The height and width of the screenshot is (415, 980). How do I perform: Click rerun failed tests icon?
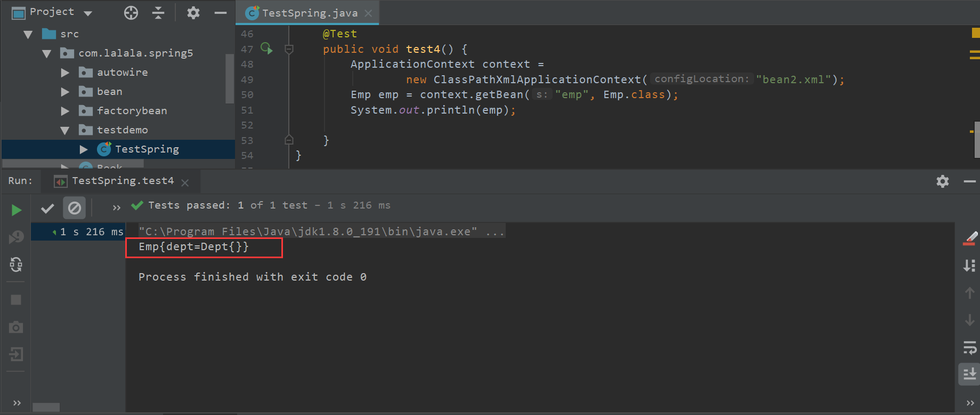coord(16,237)
